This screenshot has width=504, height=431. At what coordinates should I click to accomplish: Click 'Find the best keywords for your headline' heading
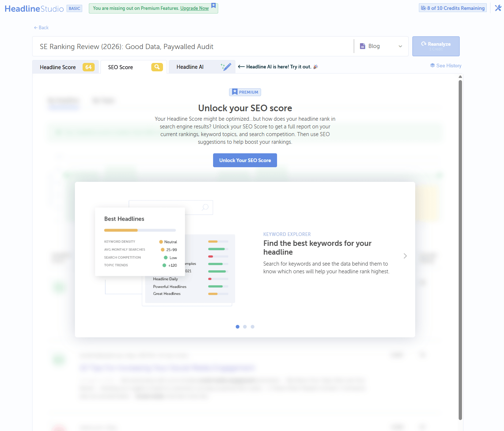[317, 248]
